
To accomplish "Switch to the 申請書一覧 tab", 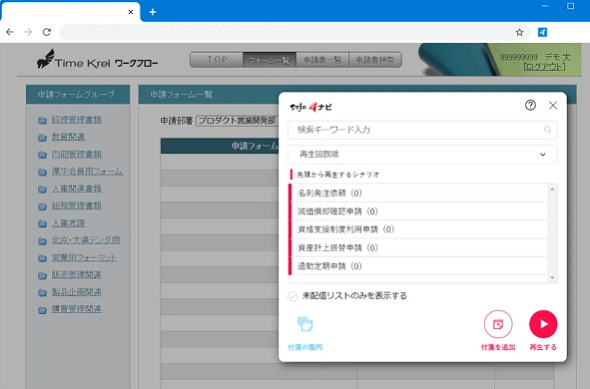I will tap(322, 60).
